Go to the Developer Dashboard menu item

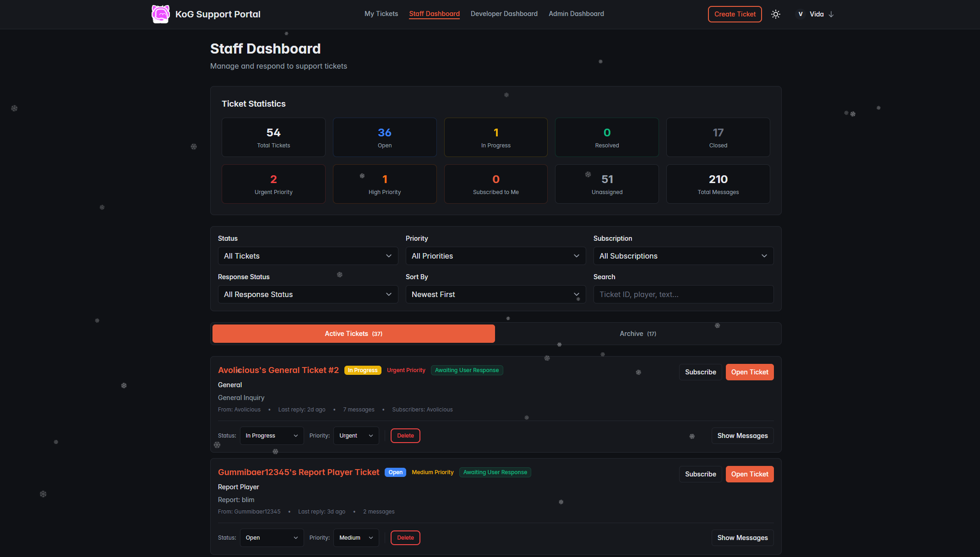pyautogui.click(x=504, y=14)
